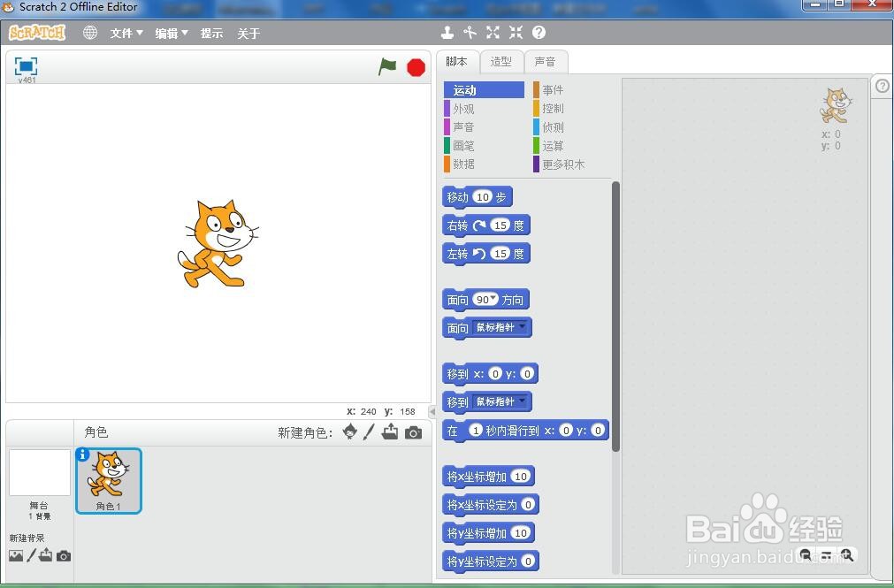894x588 pixels.
Task: Open the 编辑 menu
Action: click(172, 33)
